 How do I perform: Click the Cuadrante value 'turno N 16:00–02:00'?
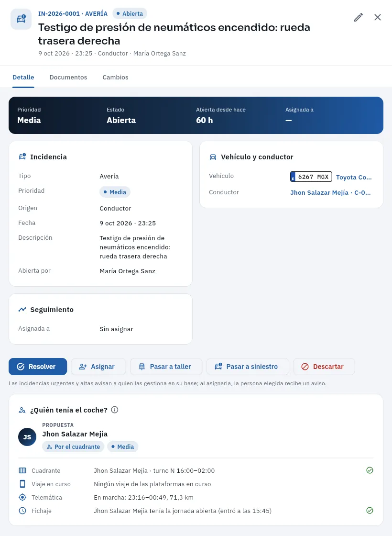point(184,471)
